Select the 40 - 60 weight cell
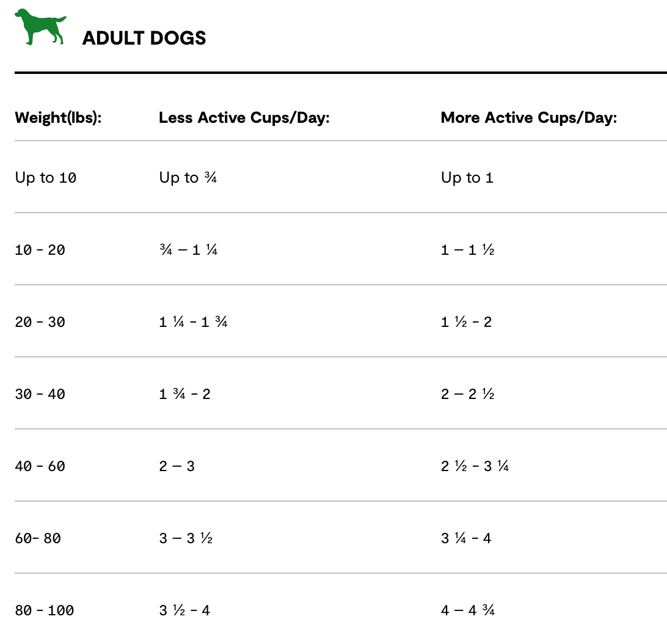The width and height of the screenshot is (667, 644). pos(40,466)
